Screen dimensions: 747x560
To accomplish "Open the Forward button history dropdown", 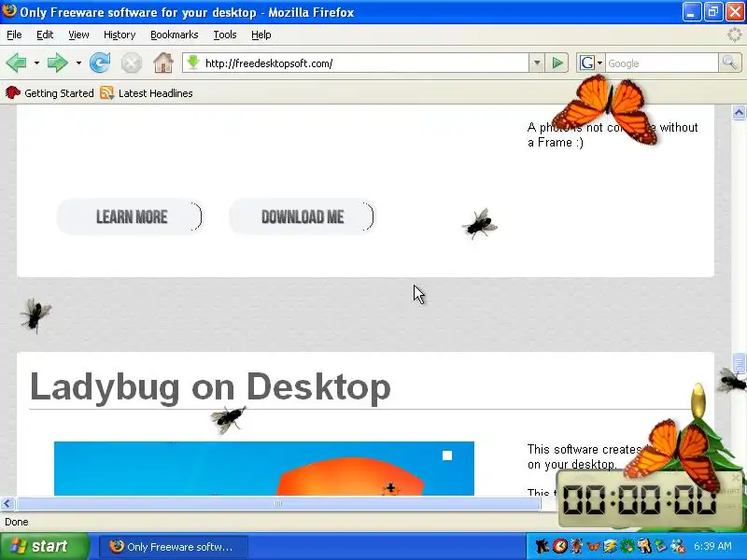I will tap(78, 63).
